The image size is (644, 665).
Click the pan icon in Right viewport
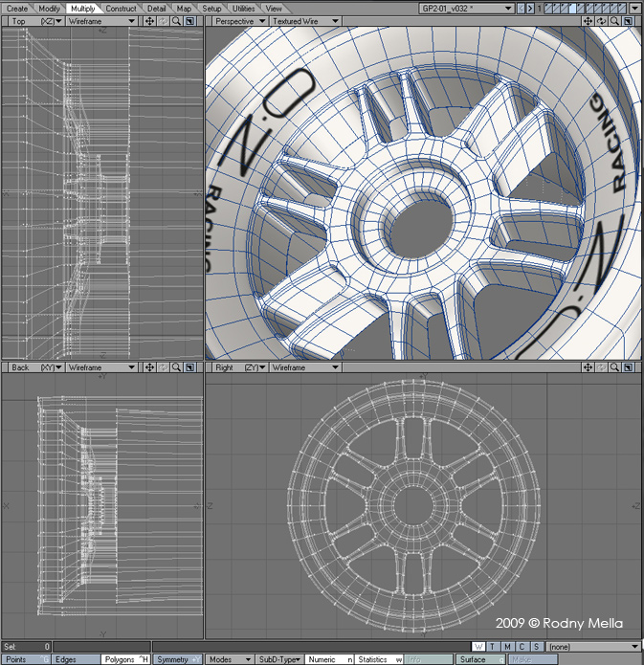(x=588, y=367)
